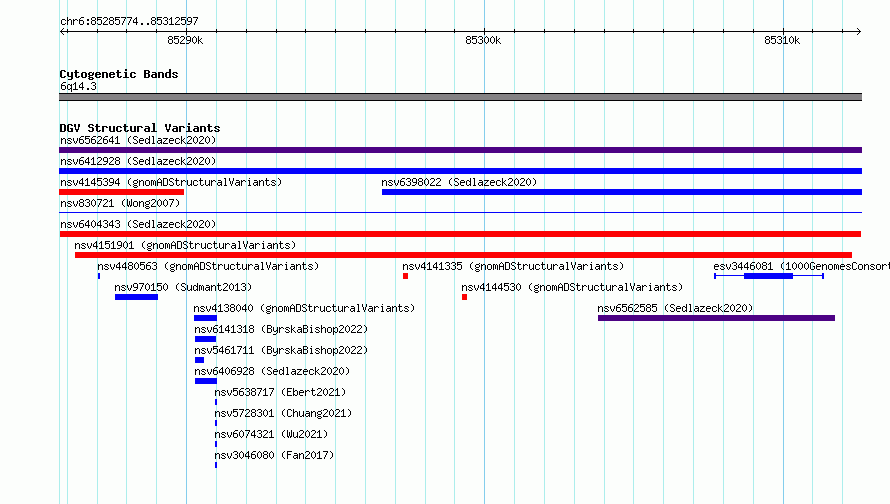The width and height of the screenshot is (890, 504).
Task: Click the ruler's left arrowhead
Action: [x=63, y=31]
